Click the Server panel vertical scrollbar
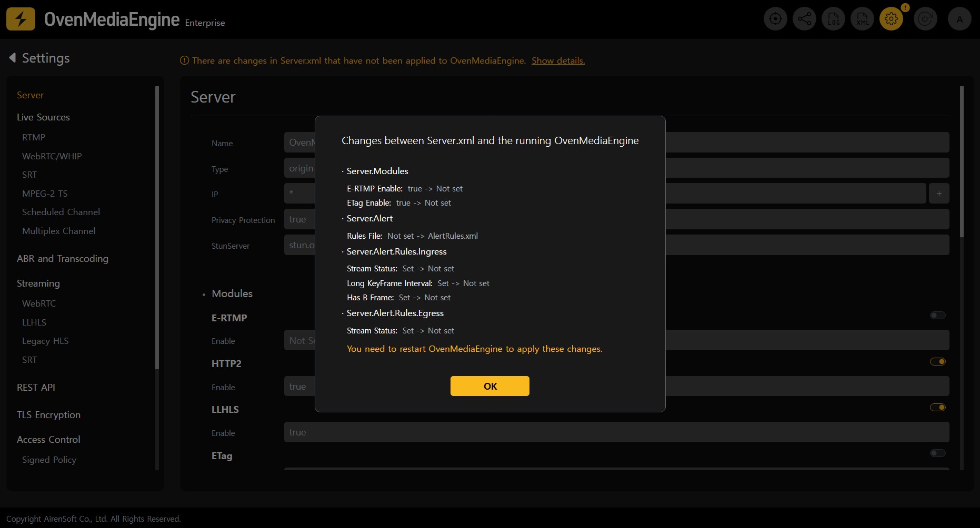This screenshot has width=980, height=528. click(962, 161)
